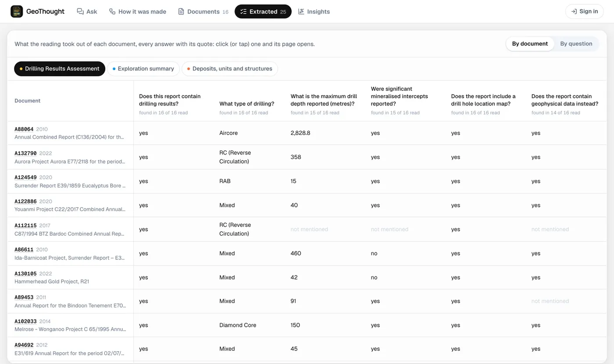Select the Extracted tab
The width and height of the screenshot is (614, 364).
point(263,11)
